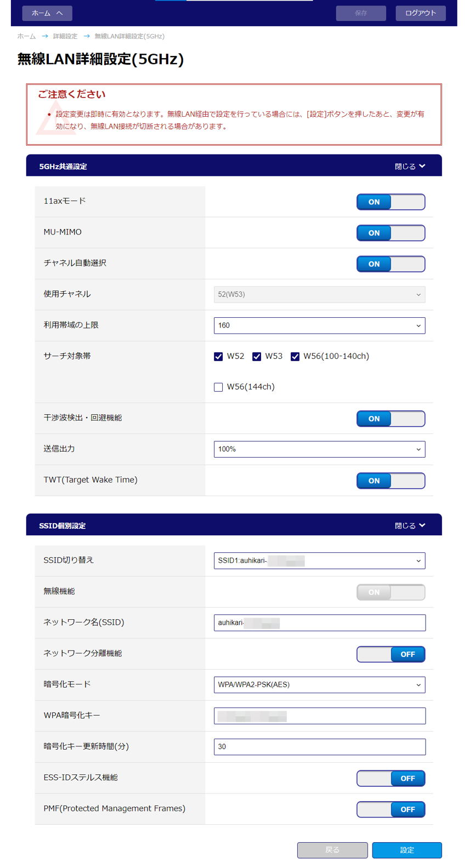This screenshot has height=868, width=469.
Task: Uncheck the W53 checkbox
Action: coord(257,357)
